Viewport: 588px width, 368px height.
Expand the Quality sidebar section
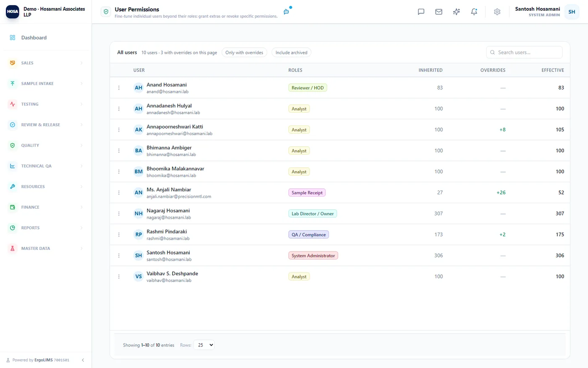tap(46, 145)
